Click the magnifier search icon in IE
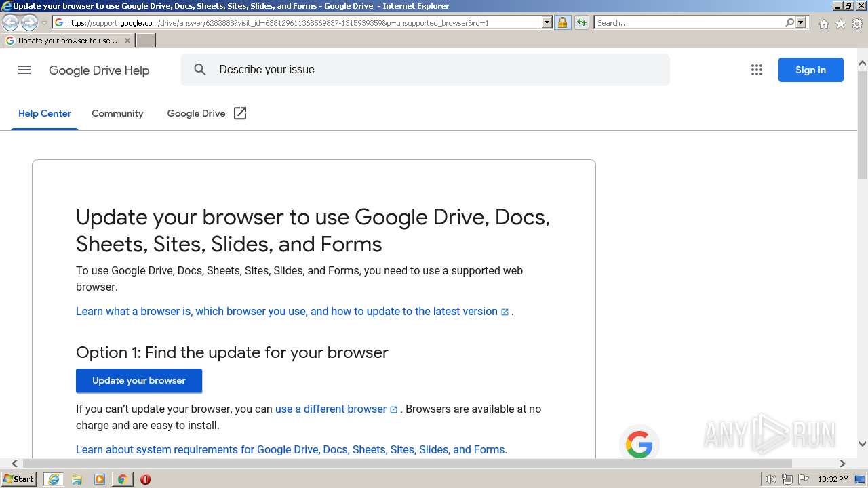 tap(789, 22)
